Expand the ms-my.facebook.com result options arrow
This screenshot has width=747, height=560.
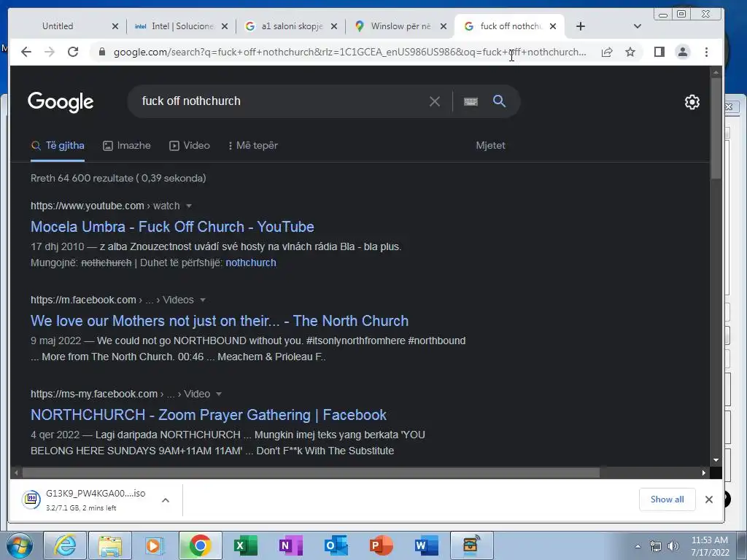pyautogui.click(x=219, y=394)
